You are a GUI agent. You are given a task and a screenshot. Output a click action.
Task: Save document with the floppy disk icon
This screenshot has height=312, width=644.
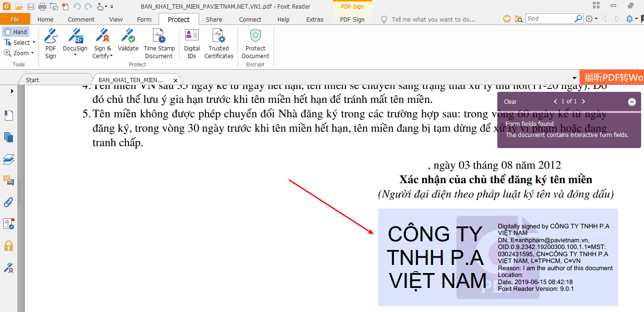[x=30, y=7]
